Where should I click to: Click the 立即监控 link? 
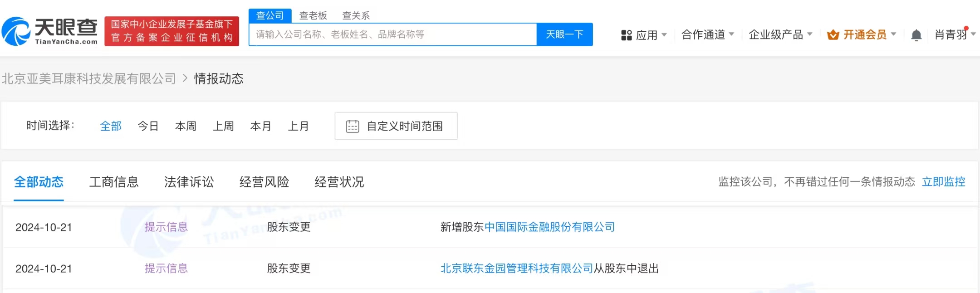tap(944, 182)
